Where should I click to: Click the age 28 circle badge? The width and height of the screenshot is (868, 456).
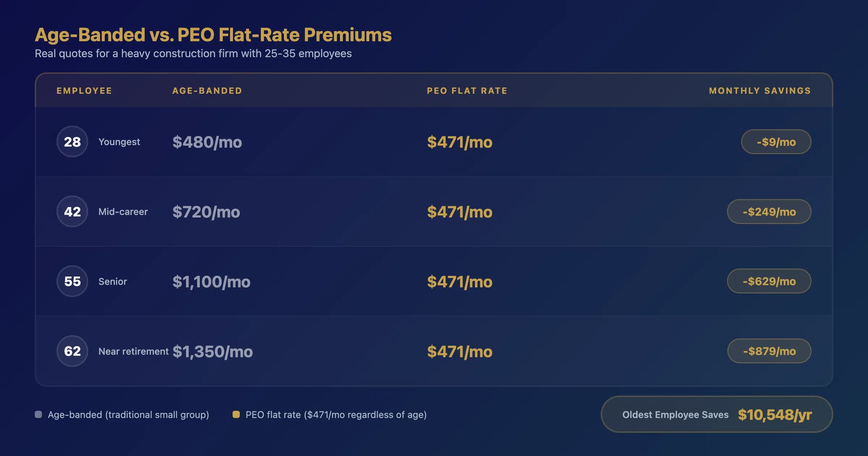(x=72, y=142)
